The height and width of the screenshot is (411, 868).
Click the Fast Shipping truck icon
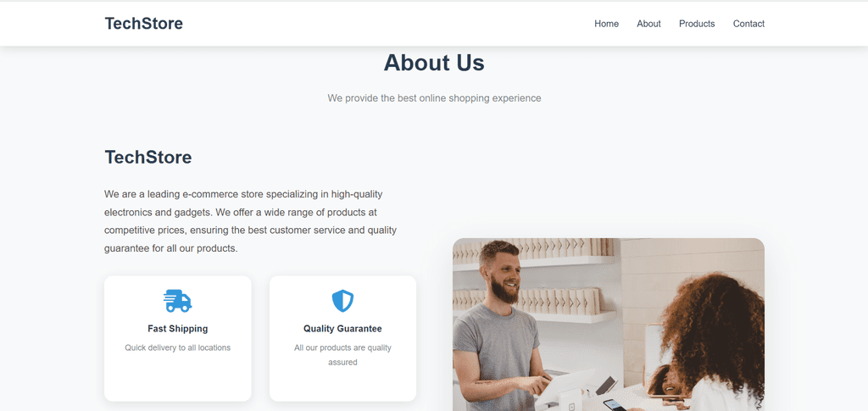(x=177, y=301)
